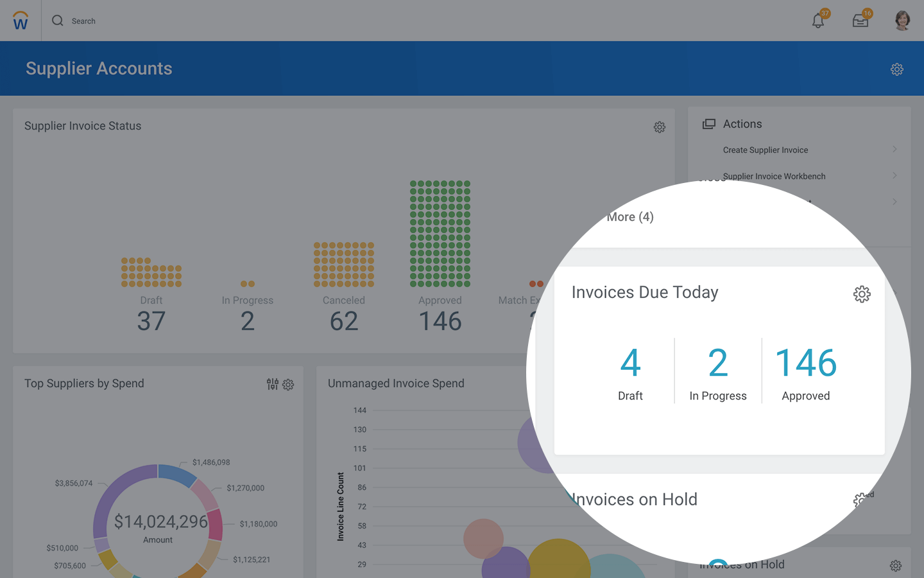Viewport: 924px width, 578px height.
Task: Click the Workday logo home icon
Action: (x=21, y=21)
